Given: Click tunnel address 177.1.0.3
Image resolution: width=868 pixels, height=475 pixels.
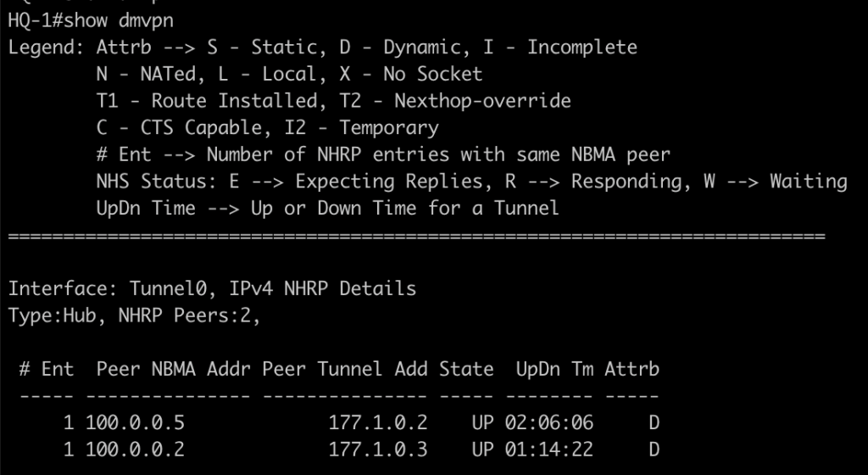Looking at the screenshot, I should 378,449.
